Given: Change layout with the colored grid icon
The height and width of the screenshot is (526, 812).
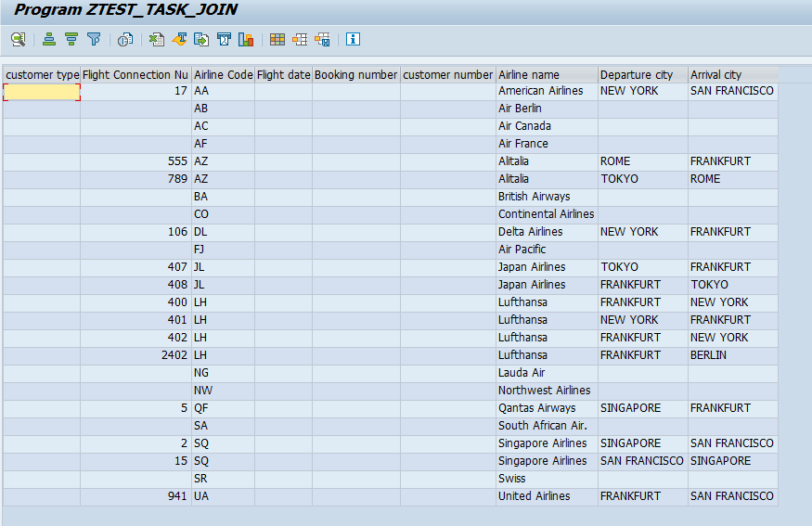Looking at the screenshot, I should [x=277, y=39].
